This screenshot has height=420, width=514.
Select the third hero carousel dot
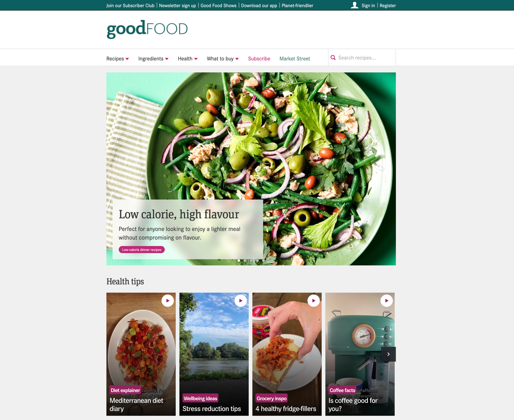(x=251, y=260)
